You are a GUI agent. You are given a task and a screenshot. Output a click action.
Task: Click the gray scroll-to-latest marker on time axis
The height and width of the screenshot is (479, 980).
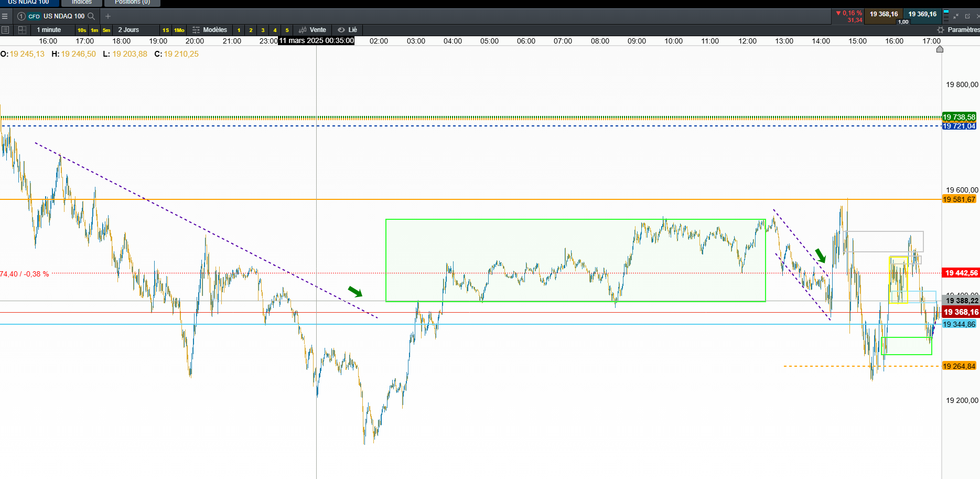coord(940,49)
